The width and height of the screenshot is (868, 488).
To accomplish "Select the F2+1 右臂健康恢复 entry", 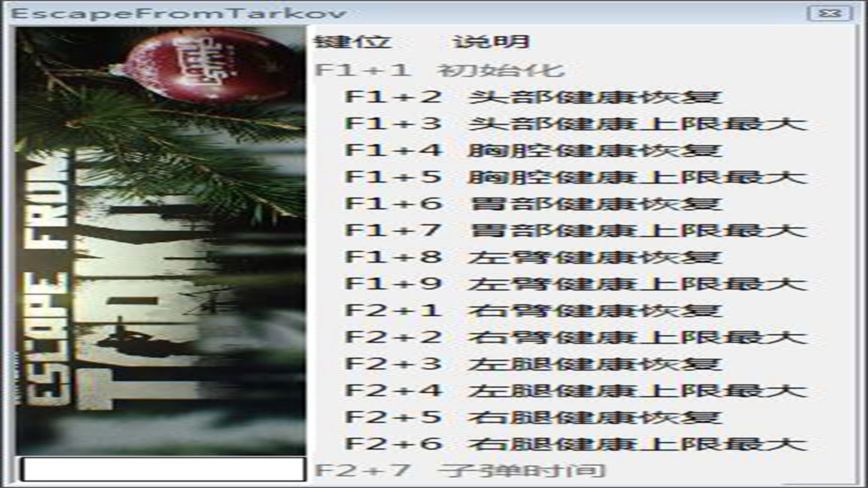I will click(x=533, y=310).
